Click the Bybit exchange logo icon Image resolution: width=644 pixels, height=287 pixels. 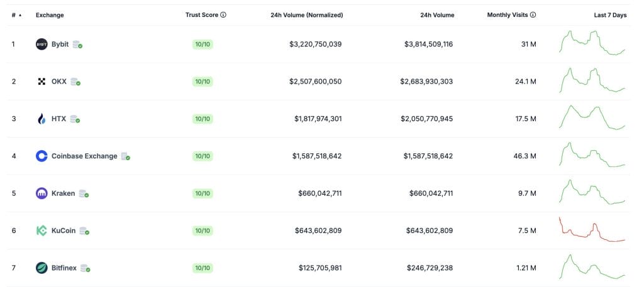point(42,45)
